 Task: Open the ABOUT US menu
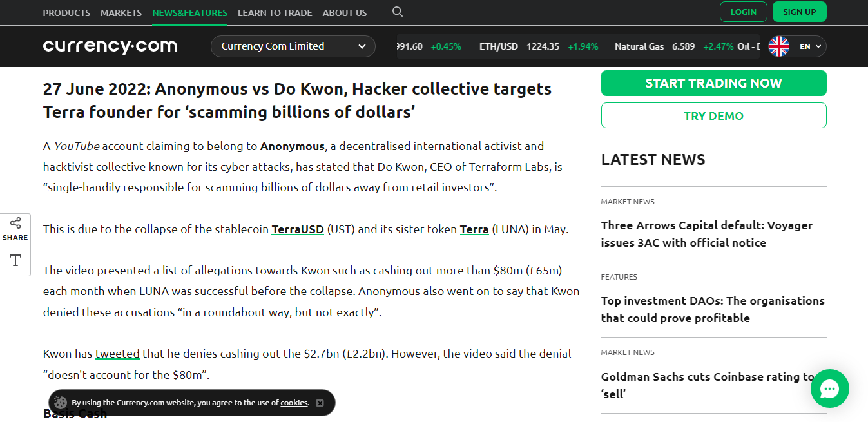pyautogui.click(x=345, y=12)
